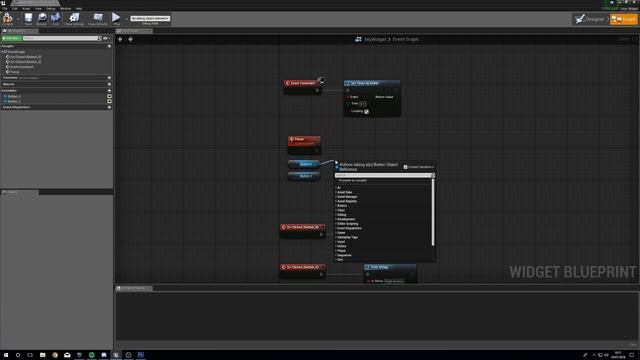
Task: Open the Debug menu
Action: click(51, 8)
